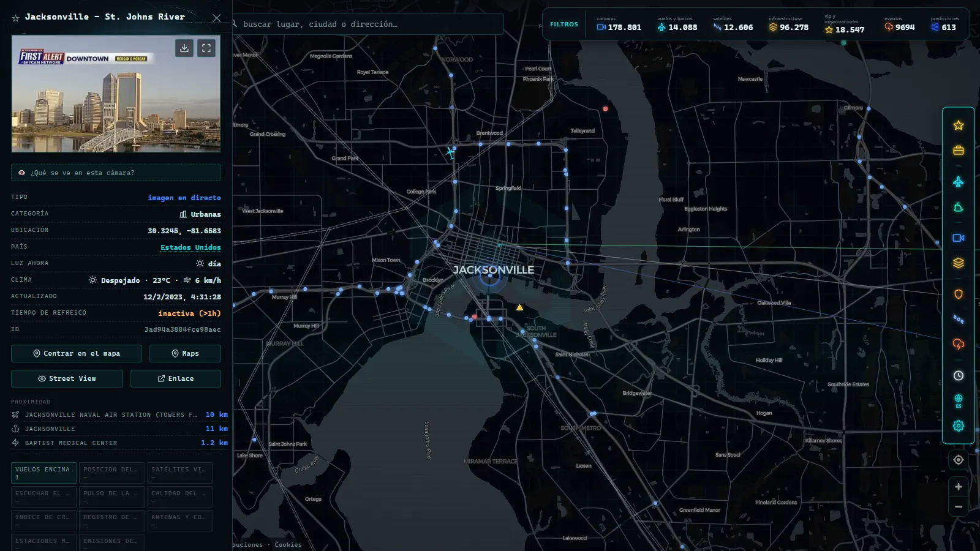Toggle the cámaras filter counter
Viewport: 980px width, 551px height.
coord(619,24)
